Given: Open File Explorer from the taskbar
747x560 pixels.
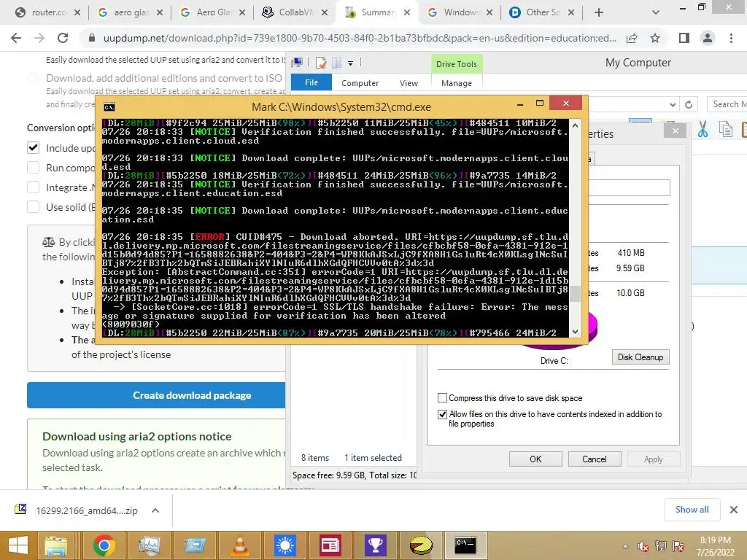Looking at the screenshot, I should 56,545.
